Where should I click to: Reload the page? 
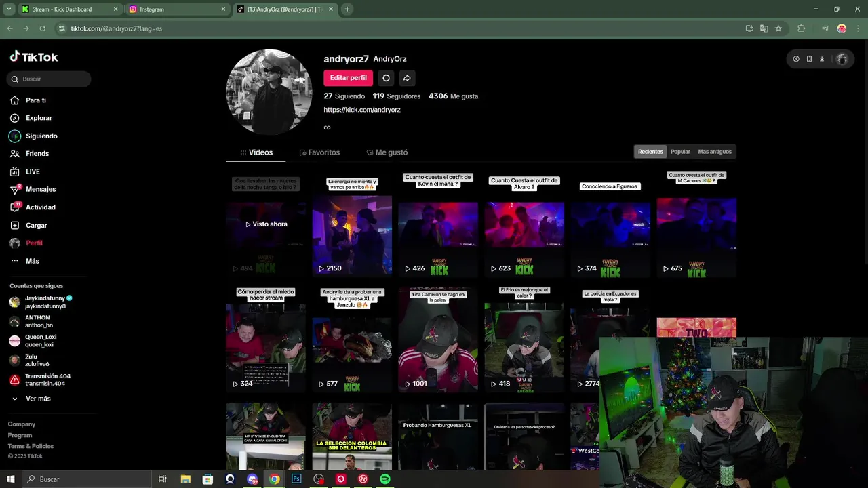coord(42,28)
